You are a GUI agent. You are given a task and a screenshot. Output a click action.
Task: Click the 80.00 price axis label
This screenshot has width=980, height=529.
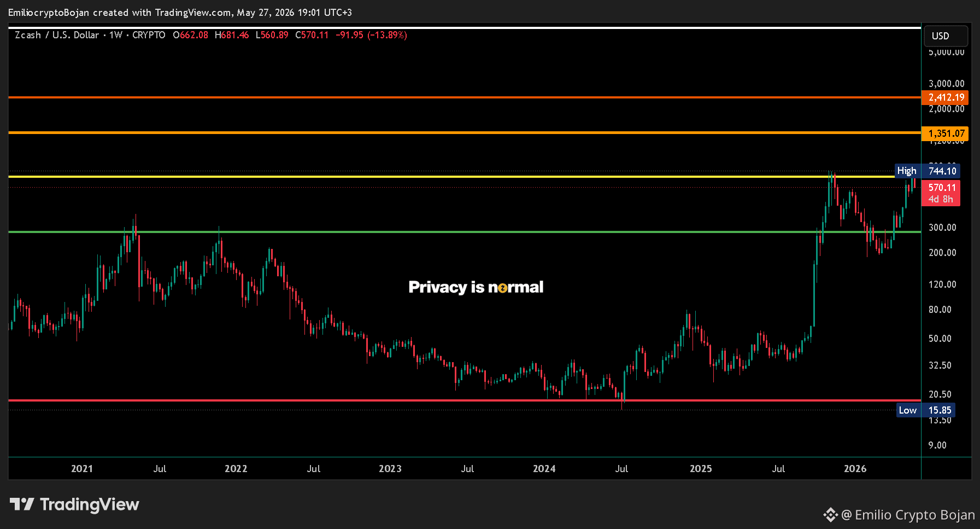coord(940,310)
